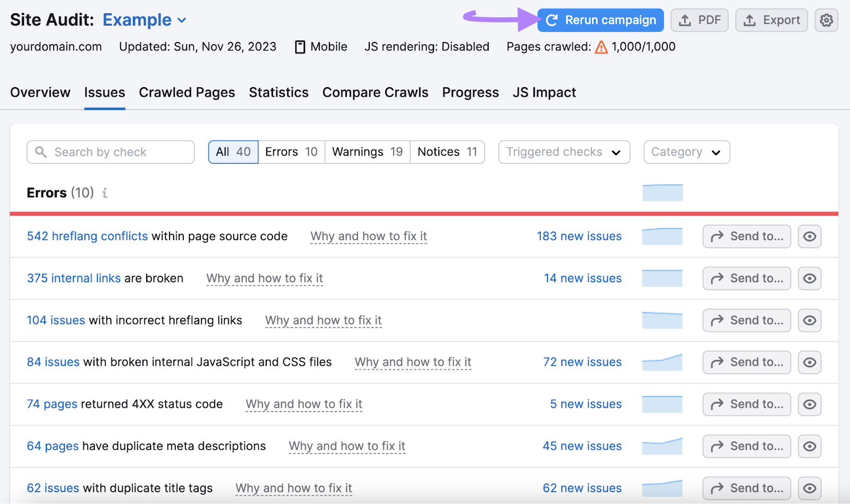Open 62 issues duplicate title tags link
The height and width of the screenshot is (504, 850).
(x=53, y=488)
